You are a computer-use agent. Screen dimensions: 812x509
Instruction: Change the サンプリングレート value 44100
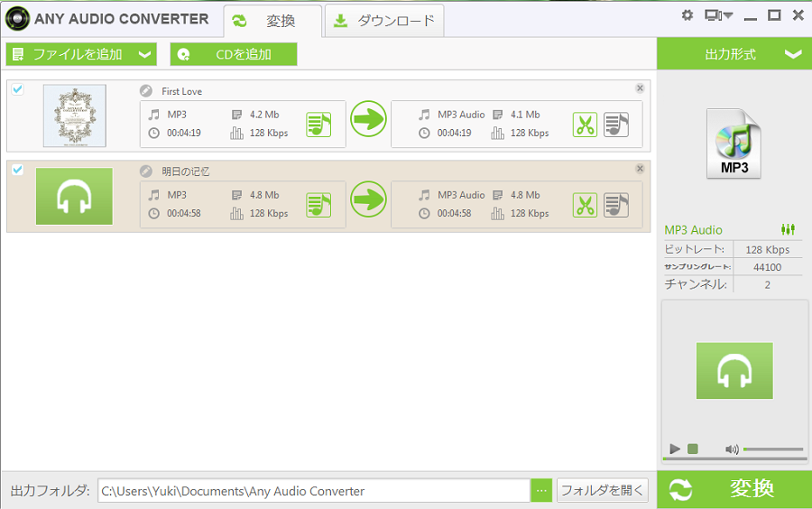coord(768,267)
